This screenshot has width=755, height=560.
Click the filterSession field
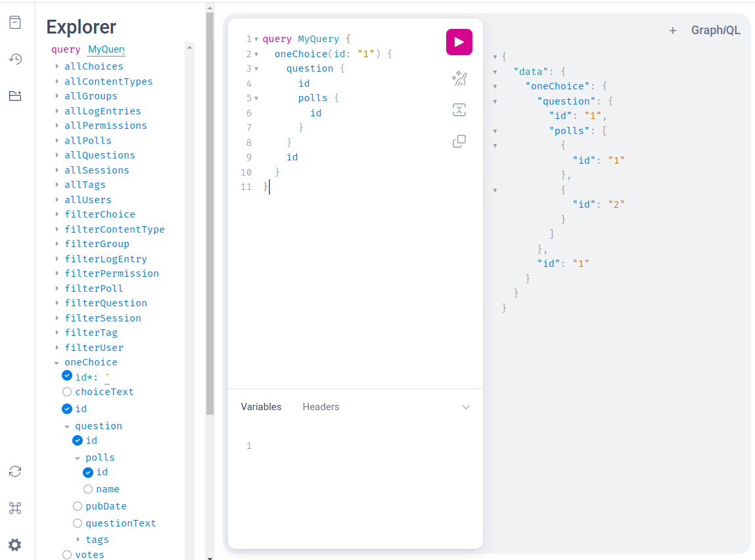103,318
